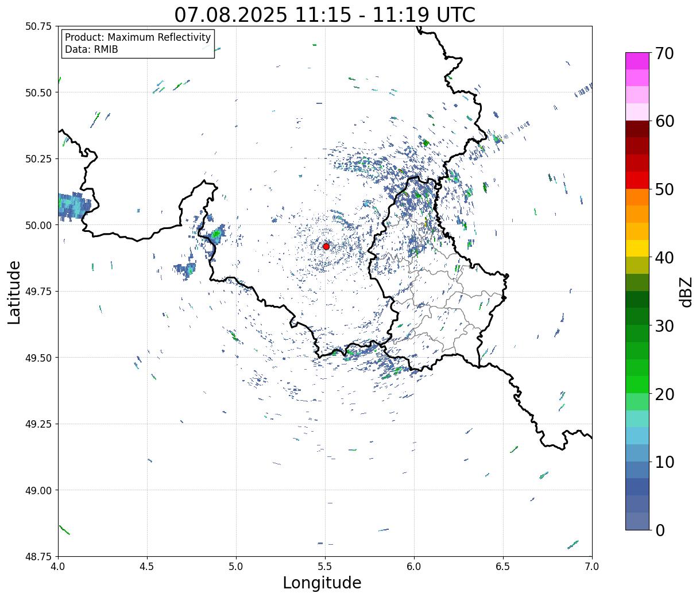Click the turquoise swatch between 10 and 20

tap(637, 418)
